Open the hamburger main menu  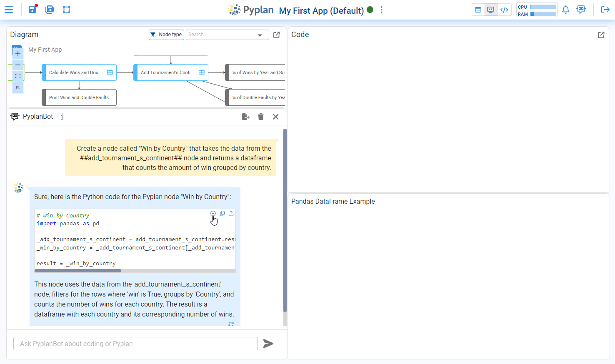pyautogui.click(x=9, y=10)
